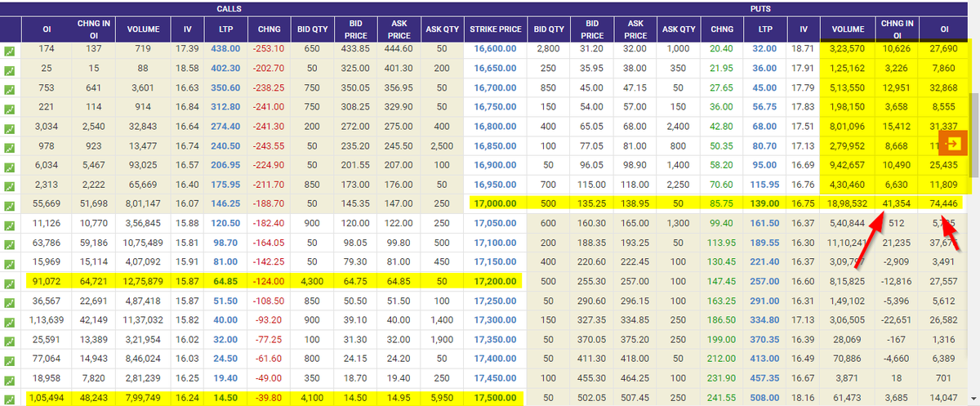This screenshot has width=980, height=406.
Task: Open the chart icon for the 17,100.00 strike row
Action: [x=10, y=243]
